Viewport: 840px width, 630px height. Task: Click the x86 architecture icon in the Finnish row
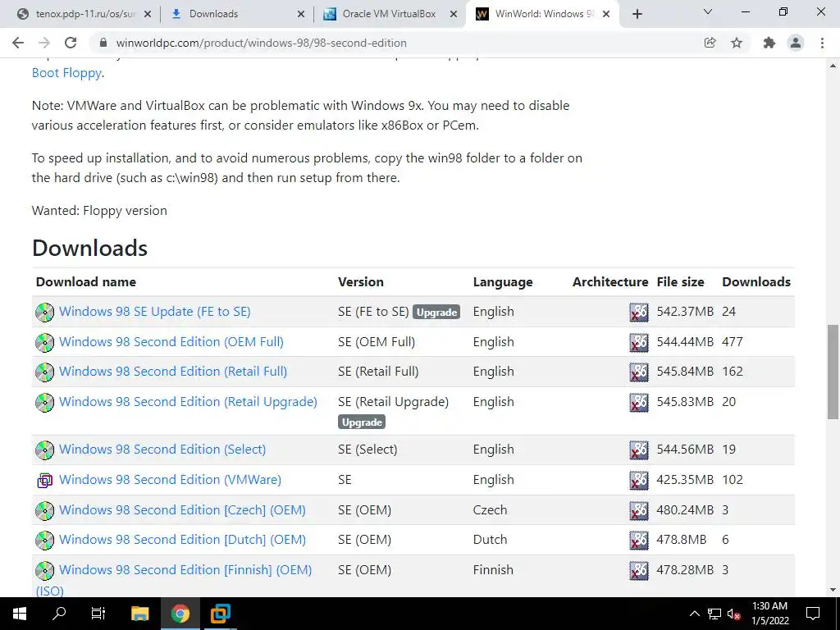(638, 571)
